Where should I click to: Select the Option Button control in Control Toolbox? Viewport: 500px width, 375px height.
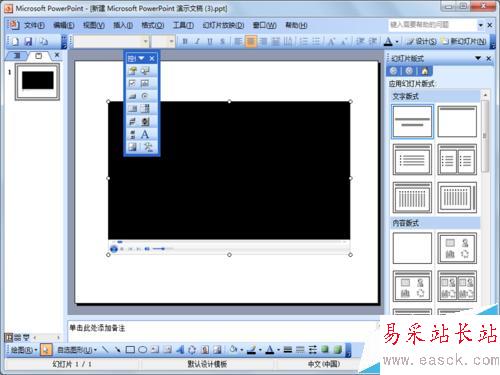(x=145, y=96)
